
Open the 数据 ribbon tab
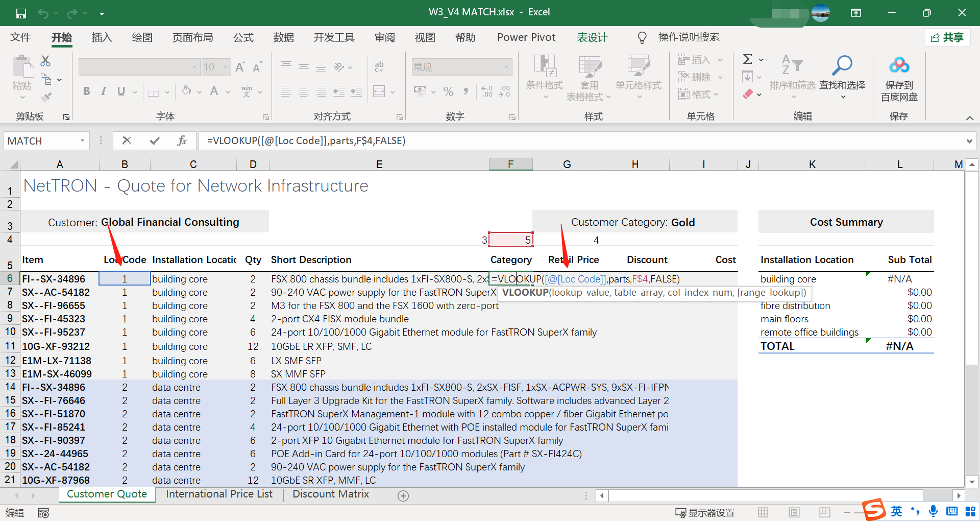284,37
